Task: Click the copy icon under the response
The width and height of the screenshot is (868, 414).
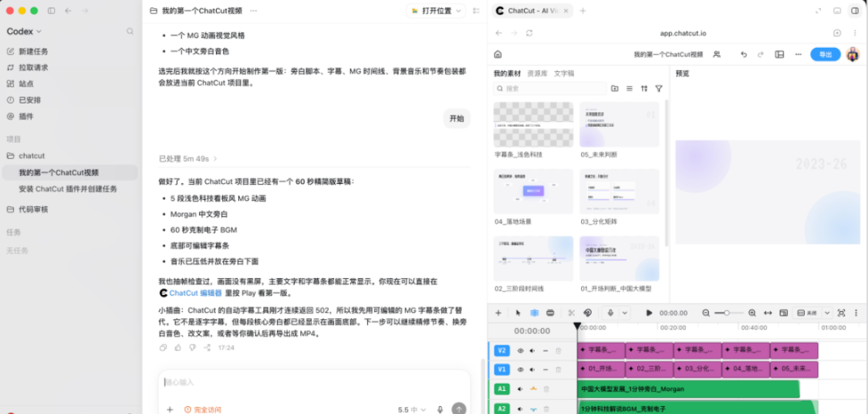Action: (x=163, y=348)
